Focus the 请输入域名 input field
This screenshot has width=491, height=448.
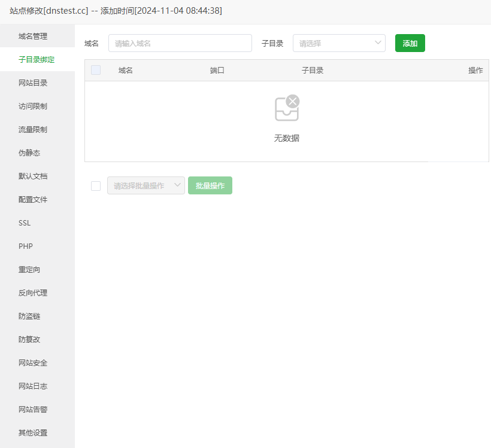[180, 43]
